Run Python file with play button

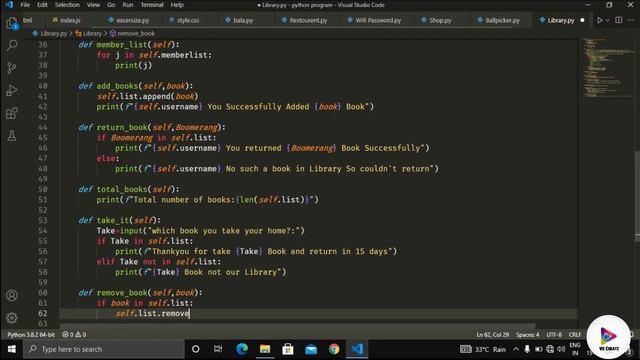coord(599,20)
